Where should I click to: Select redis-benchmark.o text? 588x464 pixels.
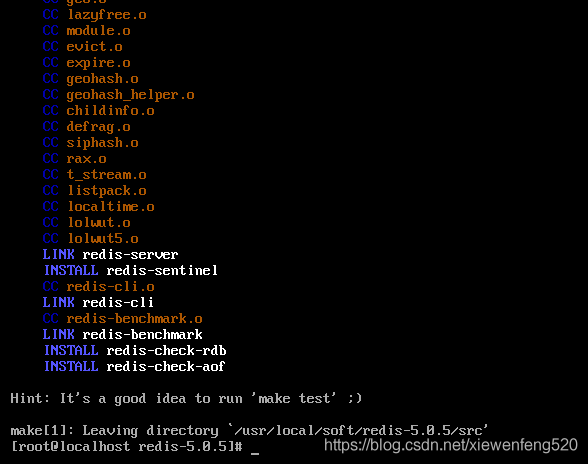[134, 318]
